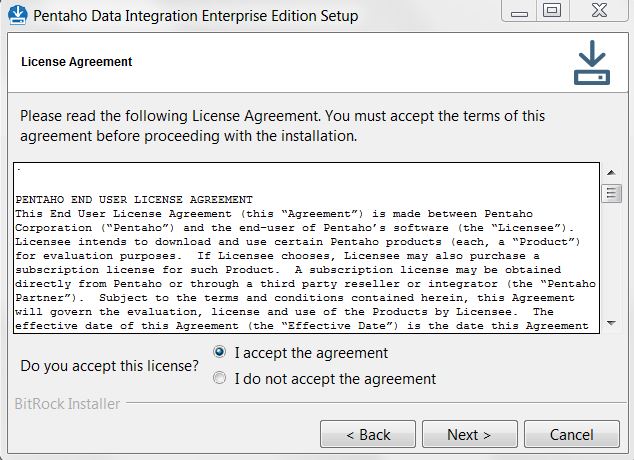This screenshot has width=634, height=460.
Task: Click the license scrollbar thumb
Action: [x=611, y=193]
